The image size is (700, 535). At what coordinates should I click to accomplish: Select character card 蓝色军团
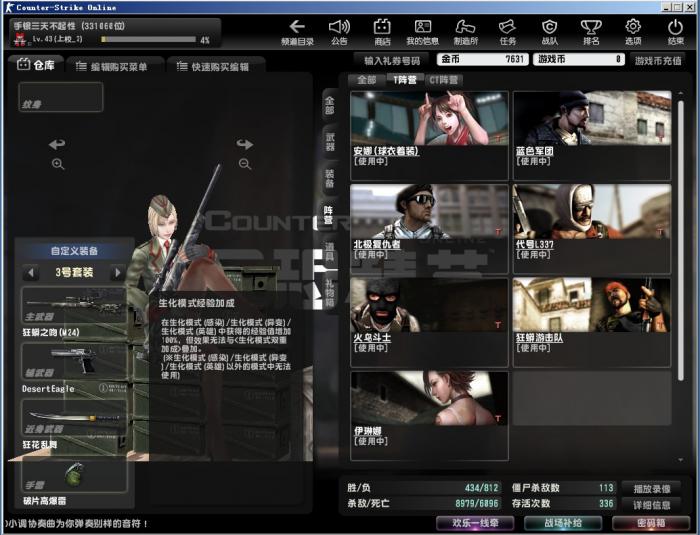click(592, 136)
